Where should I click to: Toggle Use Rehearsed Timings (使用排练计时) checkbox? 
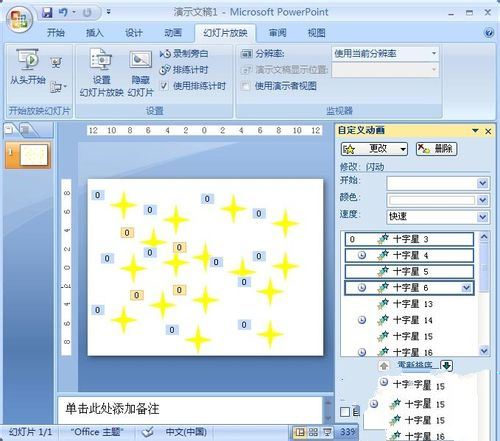[164, 86]
